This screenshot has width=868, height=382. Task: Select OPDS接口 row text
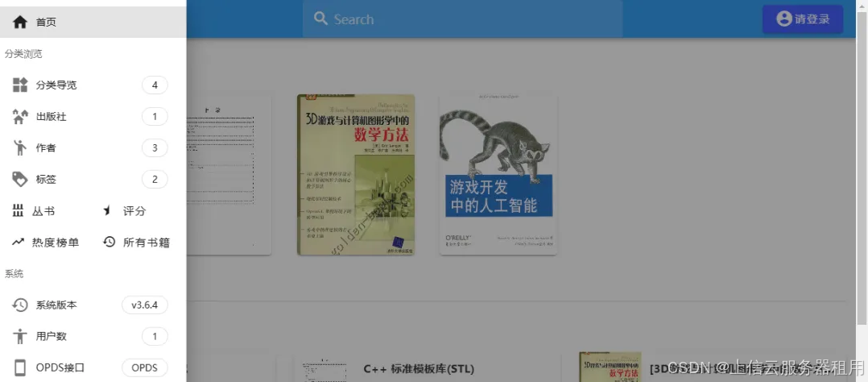pyautogui.click(x=60, y=367)
